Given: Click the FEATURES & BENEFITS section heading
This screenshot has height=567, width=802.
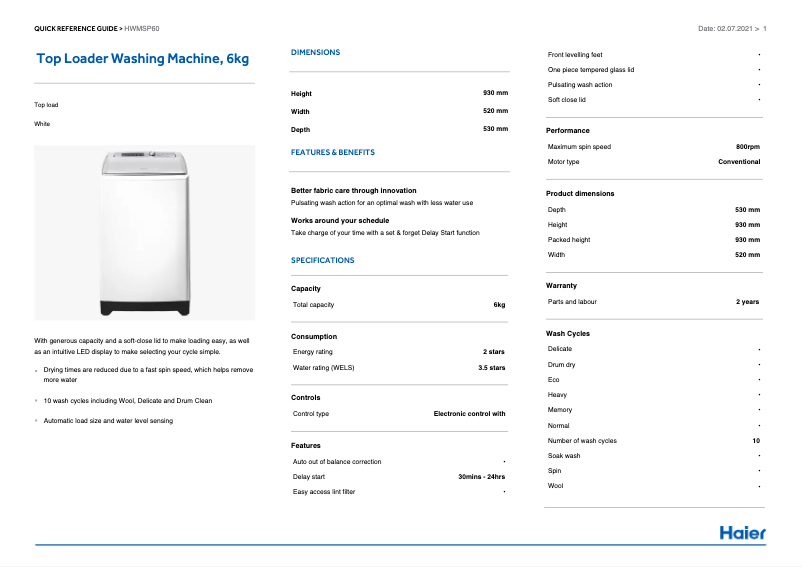Looking at the screenshot, I should click(332, 152).
